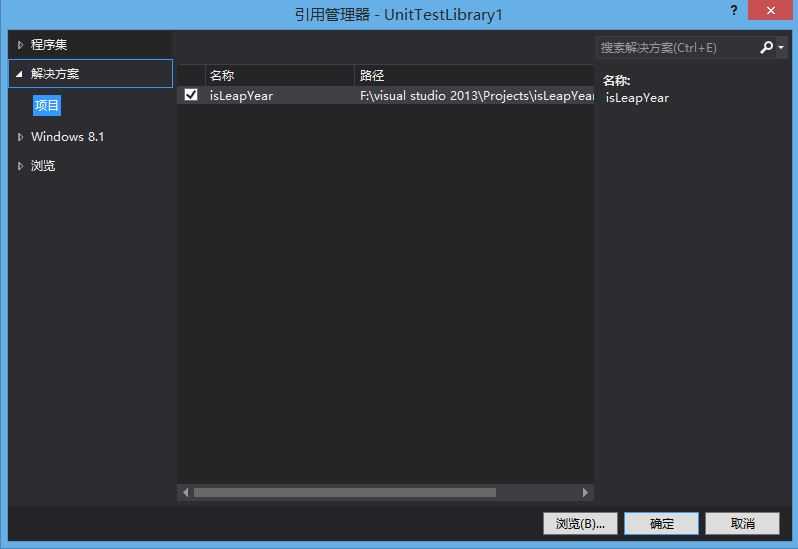Screen dimensions: 798x549
Task: Open search options dropdown arrow
Action: coord(781,47)
